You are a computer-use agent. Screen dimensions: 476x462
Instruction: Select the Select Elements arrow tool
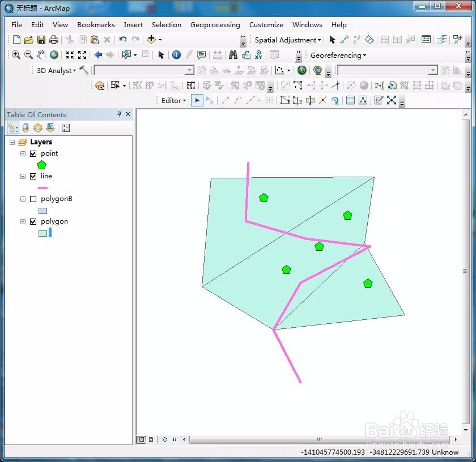click(161, 55)
